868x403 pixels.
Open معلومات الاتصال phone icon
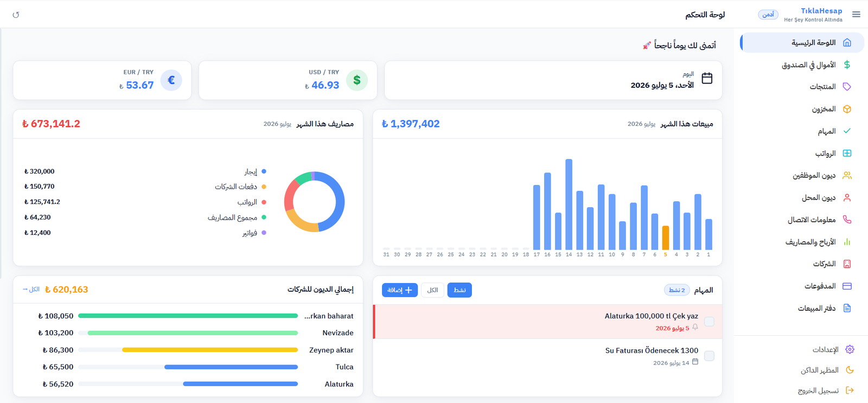(847, 220)
